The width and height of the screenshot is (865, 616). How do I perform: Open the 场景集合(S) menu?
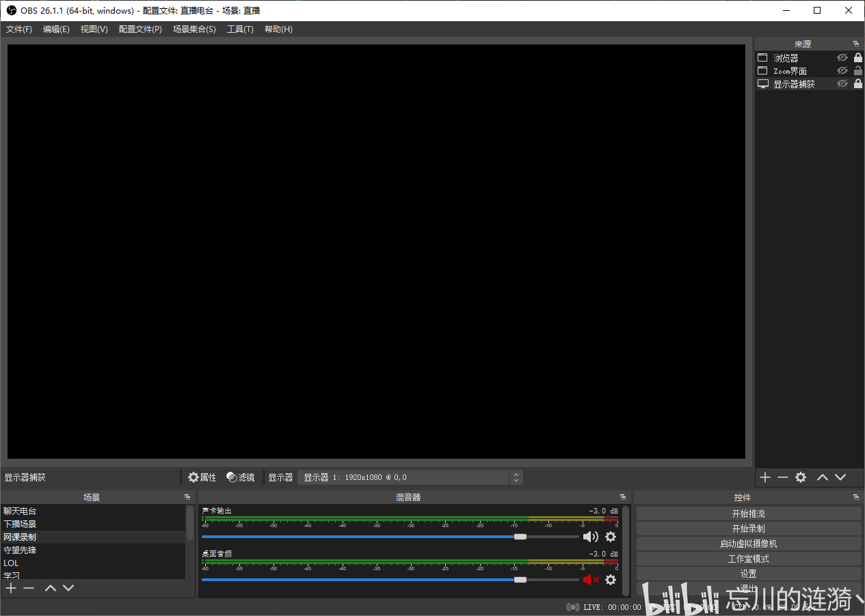click(194, 29)
